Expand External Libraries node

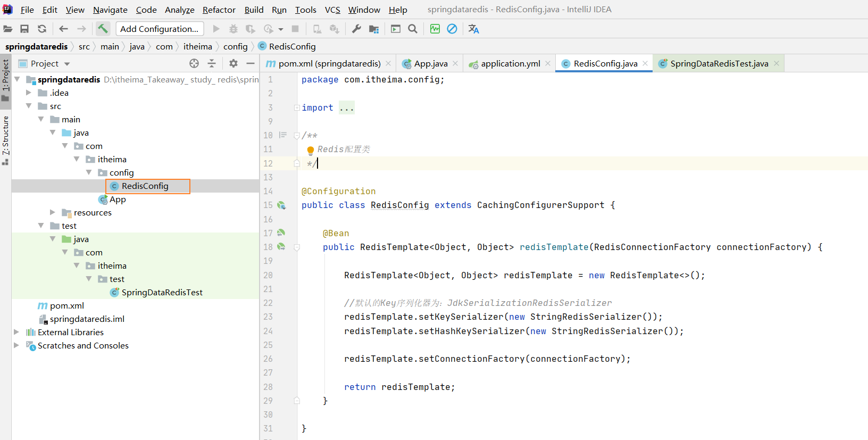(16, 332)
